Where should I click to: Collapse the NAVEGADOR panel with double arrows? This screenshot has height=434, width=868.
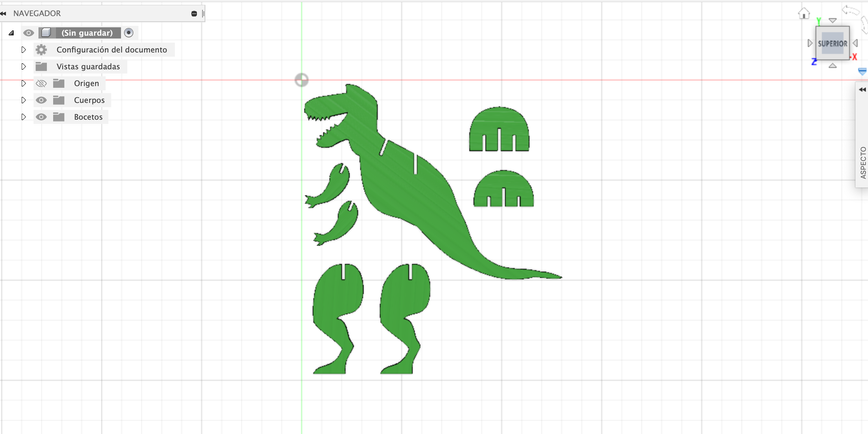pos(3,14)
